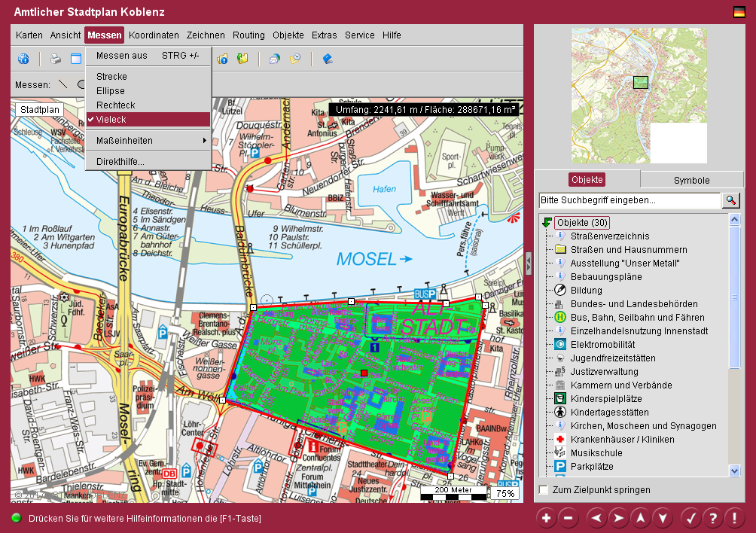Viewport: 756px width, 533px height.
Task: Collapse the Objekte (30) tree root
Action: tap(547, 223)
